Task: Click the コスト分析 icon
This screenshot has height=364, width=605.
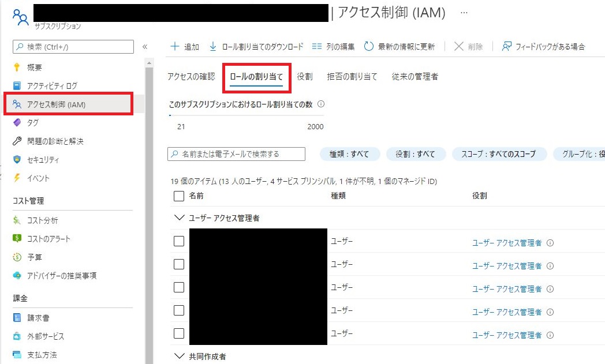Action: (17, 220)
